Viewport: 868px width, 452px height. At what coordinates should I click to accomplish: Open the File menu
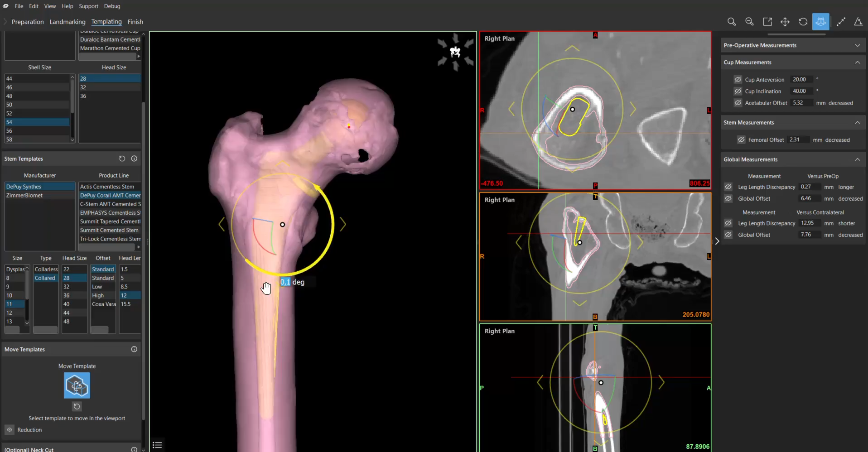pyautogui.click(x=19, y=6)
